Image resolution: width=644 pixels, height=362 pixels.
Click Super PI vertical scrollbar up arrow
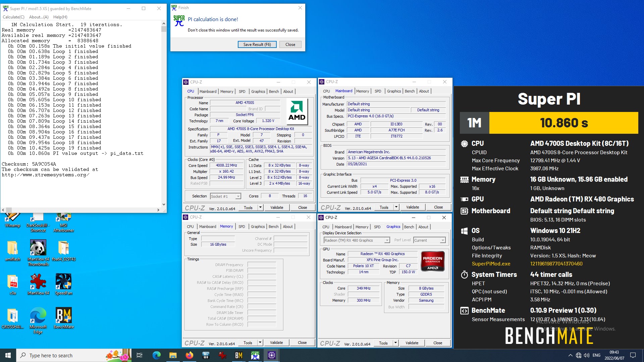[x=164, y=23]
